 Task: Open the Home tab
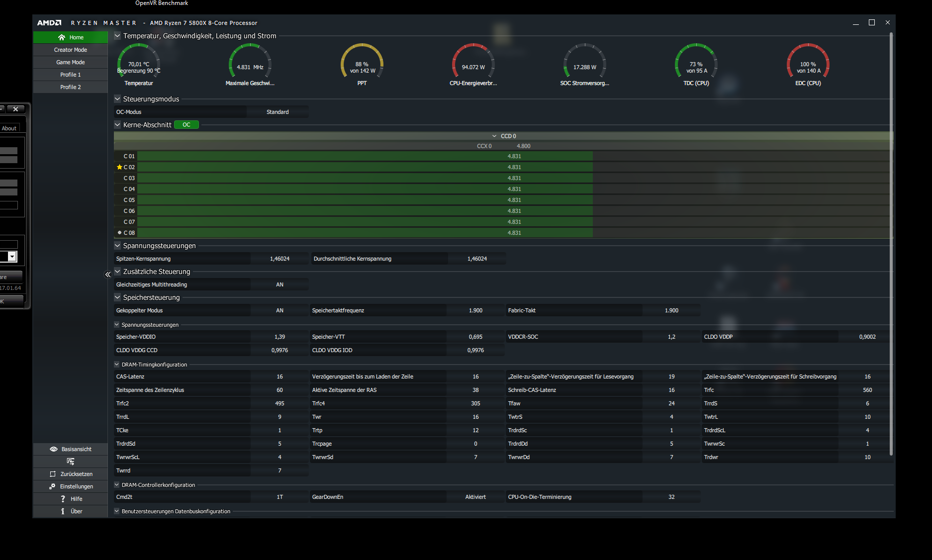pos(71,37)
